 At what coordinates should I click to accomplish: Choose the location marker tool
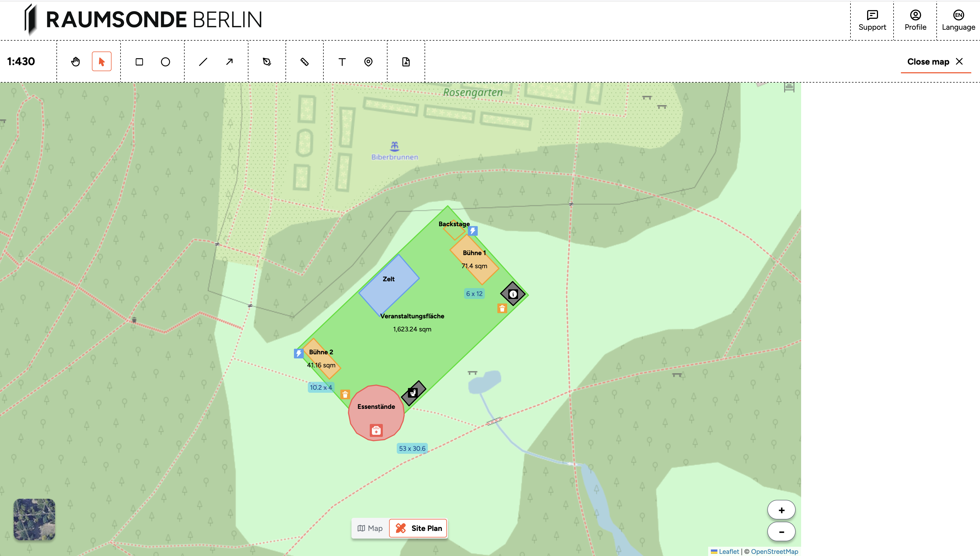click(x=368, y=62)
